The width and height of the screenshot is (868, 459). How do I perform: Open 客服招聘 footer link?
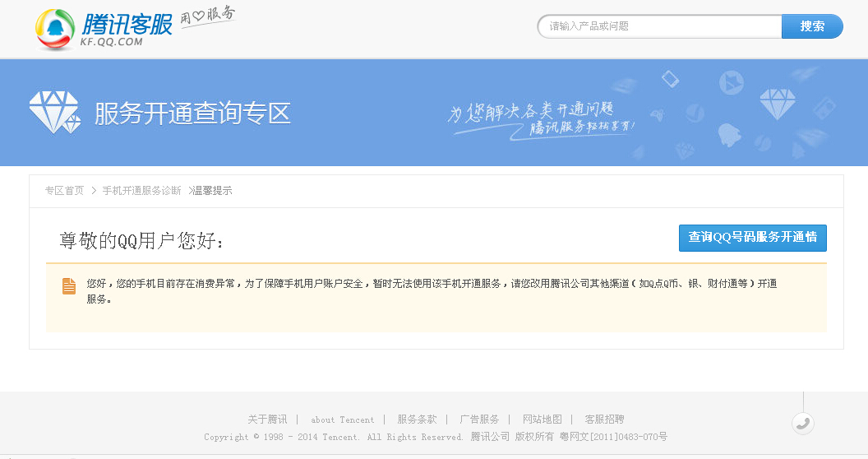(604, 420)
